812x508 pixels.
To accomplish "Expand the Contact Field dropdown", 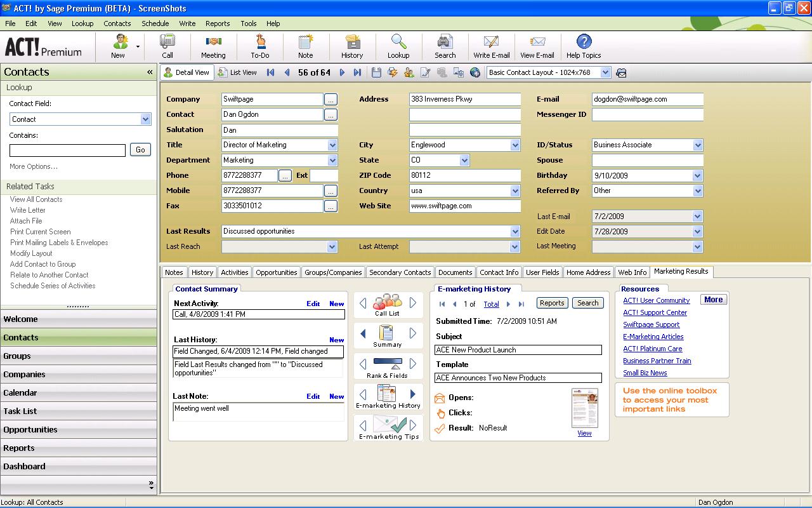I will tap(145, 119).
